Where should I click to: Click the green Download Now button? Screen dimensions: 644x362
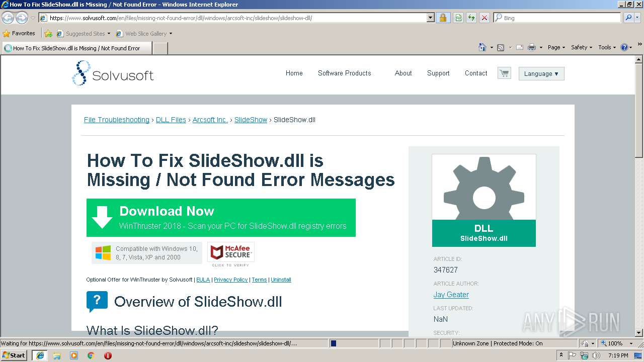click(221, 218)
